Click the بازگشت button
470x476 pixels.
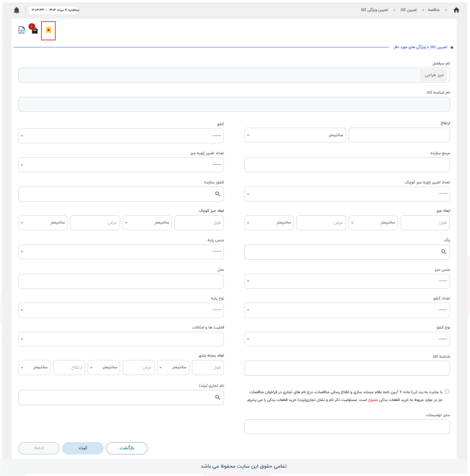(x=127, y=448)
